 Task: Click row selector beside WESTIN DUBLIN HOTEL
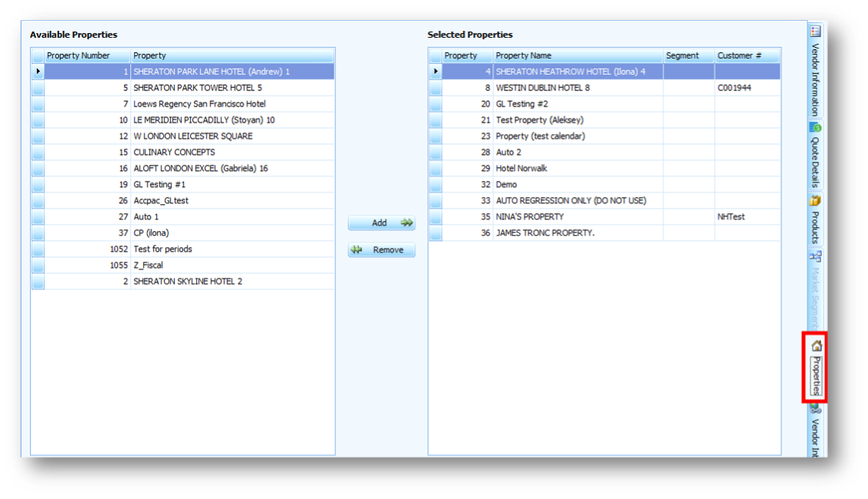tap(435, 88)
